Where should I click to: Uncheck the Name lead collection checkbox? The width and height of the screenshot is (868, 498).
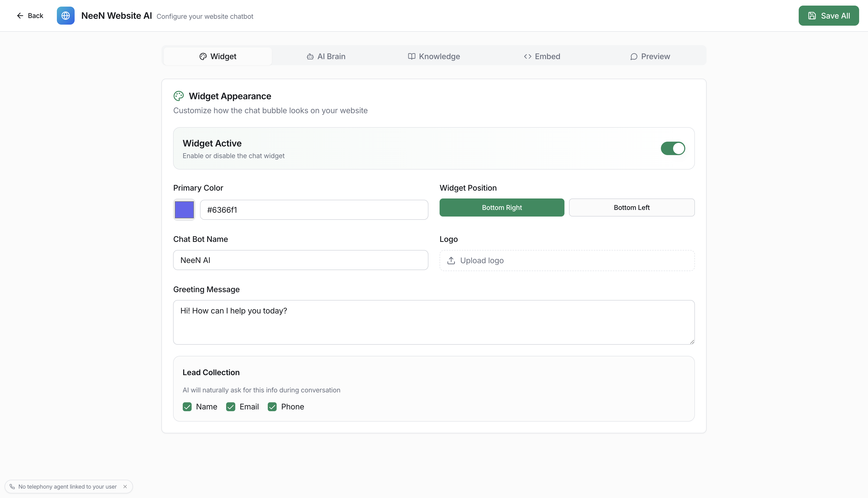(187, 407)
